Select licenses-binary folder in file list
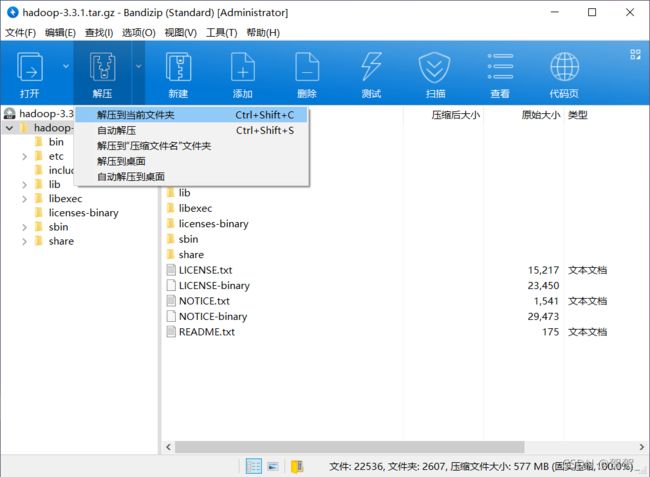The width and height of the screenshot is (650, 477). pyautogui.click(x=207, y=224)
